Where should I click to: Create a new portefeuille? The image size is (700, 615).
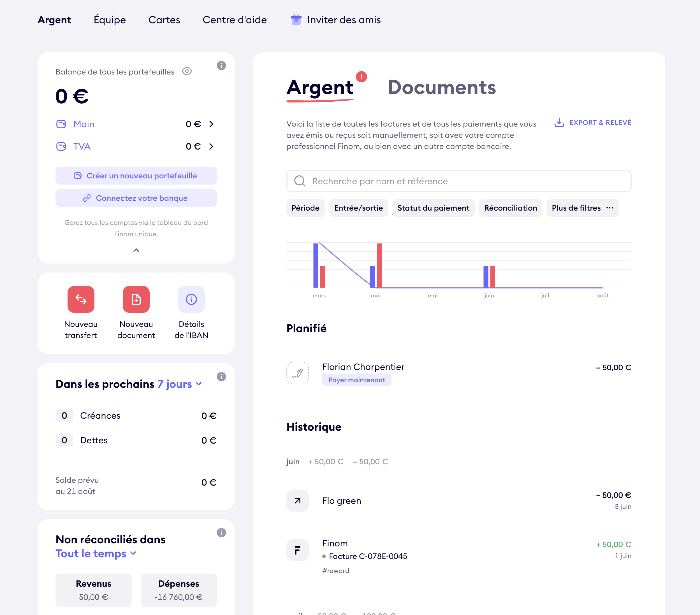136,176
